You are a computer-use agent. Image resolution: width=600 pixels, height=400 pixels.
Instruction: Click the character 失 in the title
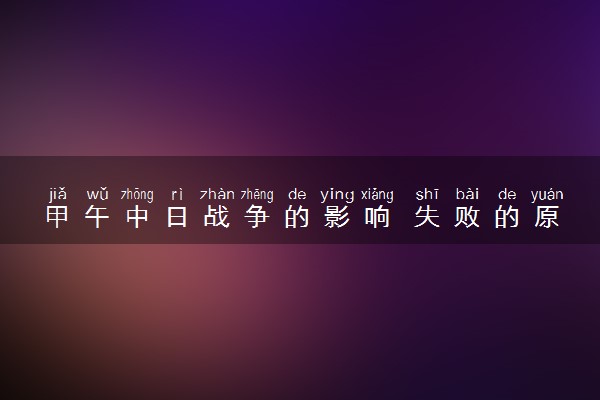[x=427, y=217]
